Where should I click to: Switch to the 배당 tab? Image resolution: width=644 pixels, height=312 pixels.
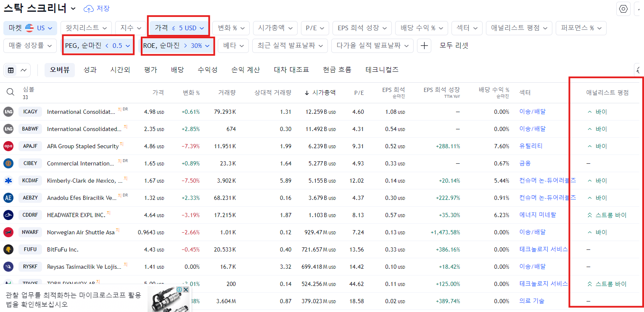[x=177, y=70]
